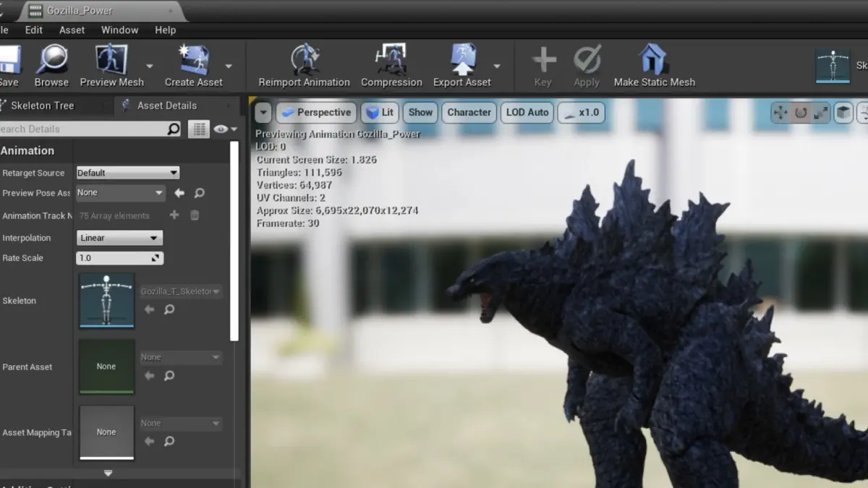The height and width of the screenshot is (488, 868).
Task: Expand advanced Animation properties arrow
Action: (108, 474)
